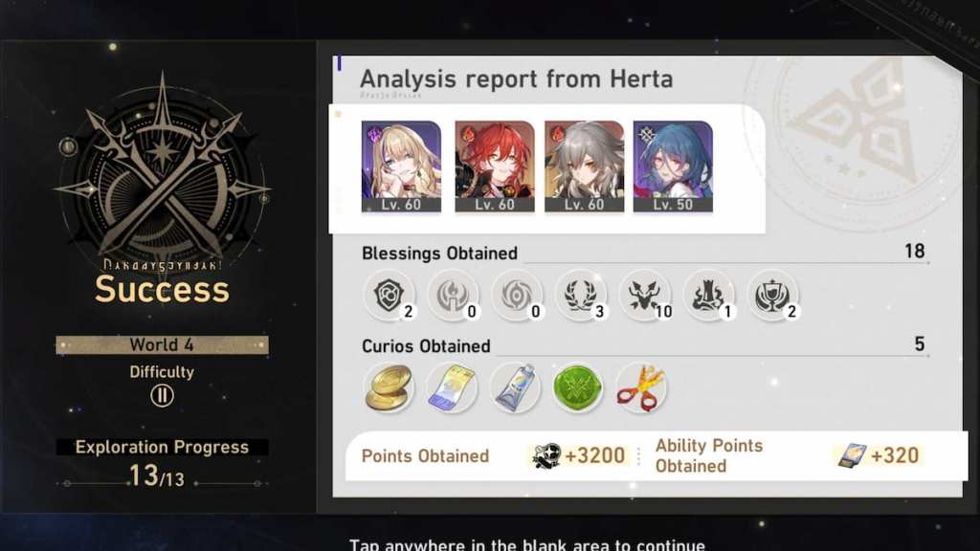
Task: View the gray-haired character portrait
Action: point(585,166)
